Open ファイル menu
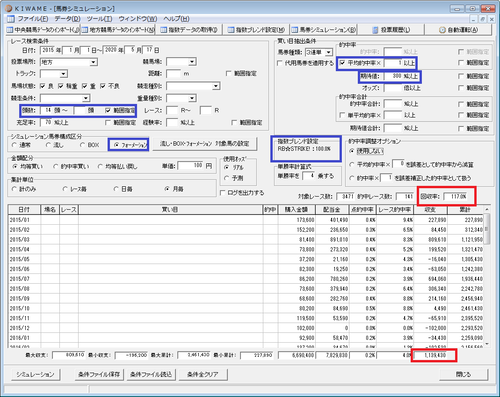The image size is (500, 397). [x=33, y=19]
